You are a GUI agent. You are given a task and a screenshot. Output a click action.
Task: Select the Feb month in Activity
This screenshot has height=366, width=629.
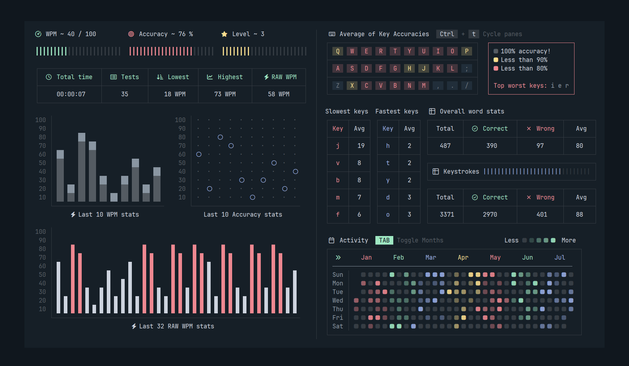[x=398, y=258]
